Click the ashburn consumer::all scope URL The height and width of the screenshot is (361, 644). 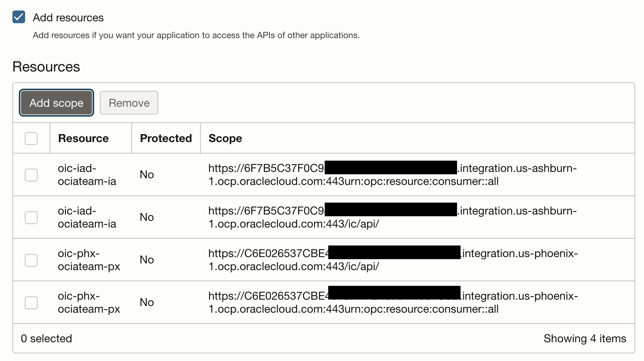(353, 181)
